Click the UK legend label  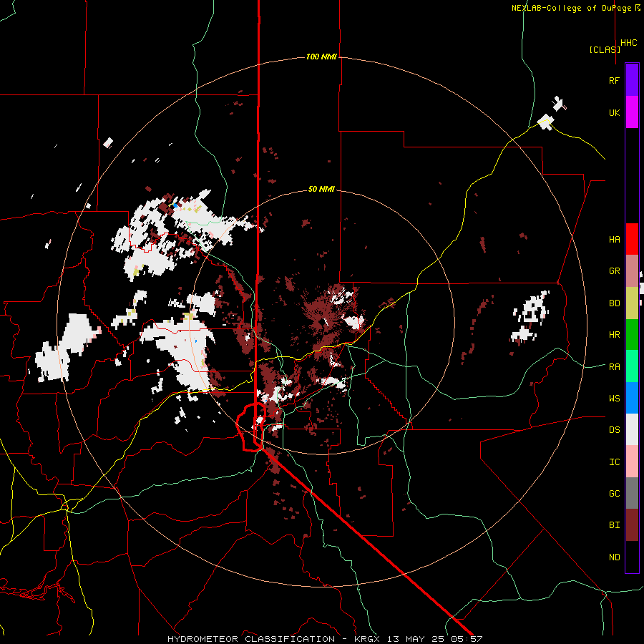(x=614, y=112)
